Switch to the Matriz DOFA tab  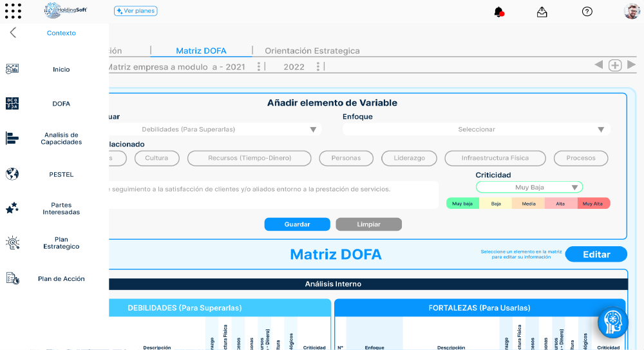tap(201, 50)
